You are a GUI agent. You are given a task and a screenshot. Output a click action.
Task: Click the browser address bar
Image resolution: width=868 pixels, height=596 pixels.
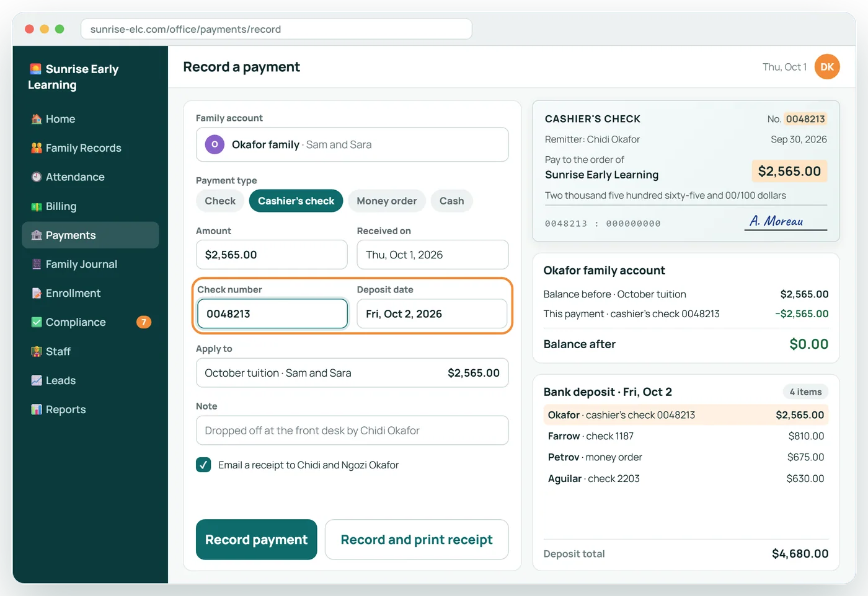(x=277, y=29)
